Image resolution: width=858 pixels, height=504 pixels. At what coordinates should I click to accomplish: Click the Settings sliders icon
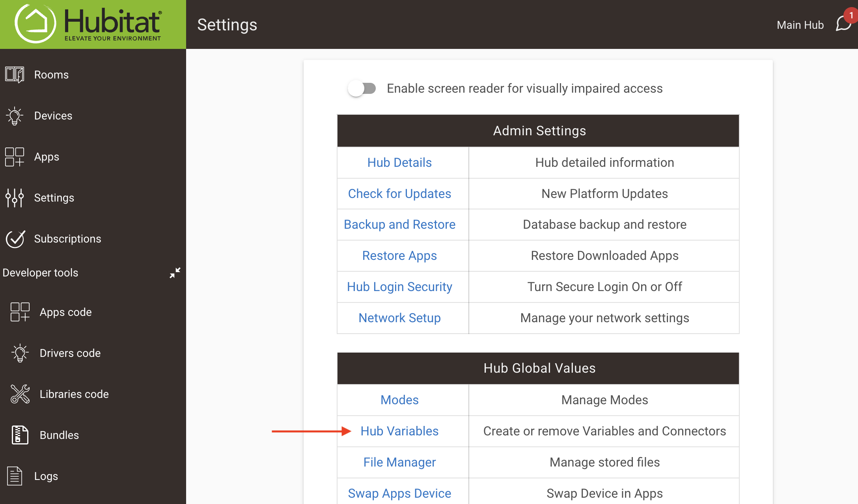coord(15,198)
